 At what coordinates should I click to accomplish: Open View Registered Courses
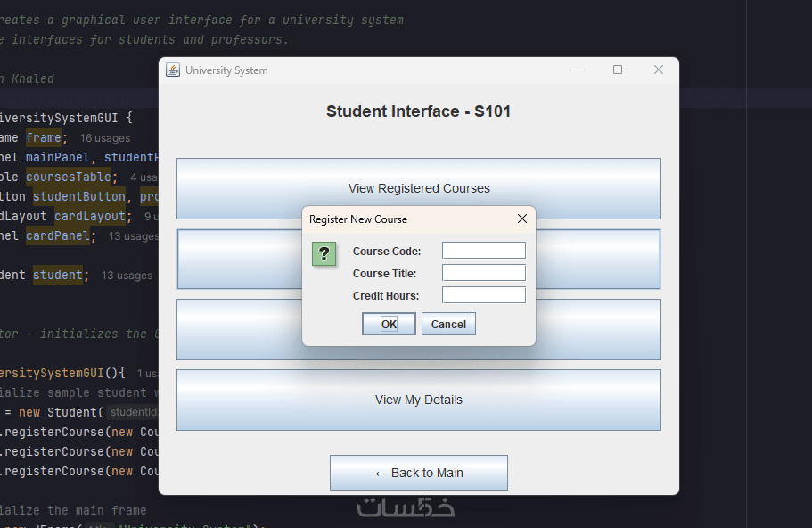[x=419, y=188]
